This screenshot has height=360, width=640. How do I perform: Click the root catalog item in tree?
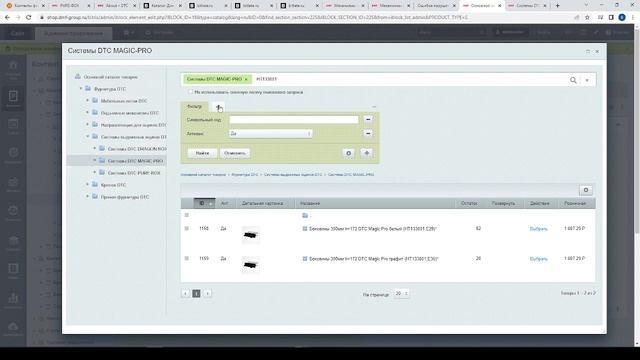(111, 77)
